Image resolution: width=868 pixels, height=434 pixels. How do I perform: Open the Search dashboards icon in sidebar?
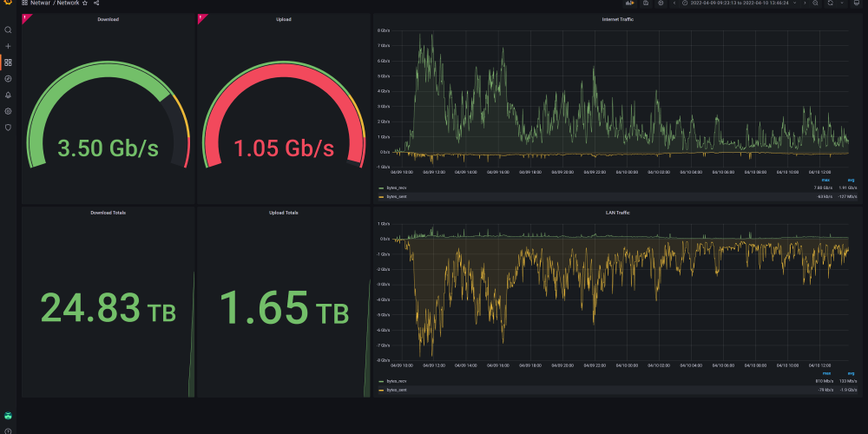[x=8, y=30]
